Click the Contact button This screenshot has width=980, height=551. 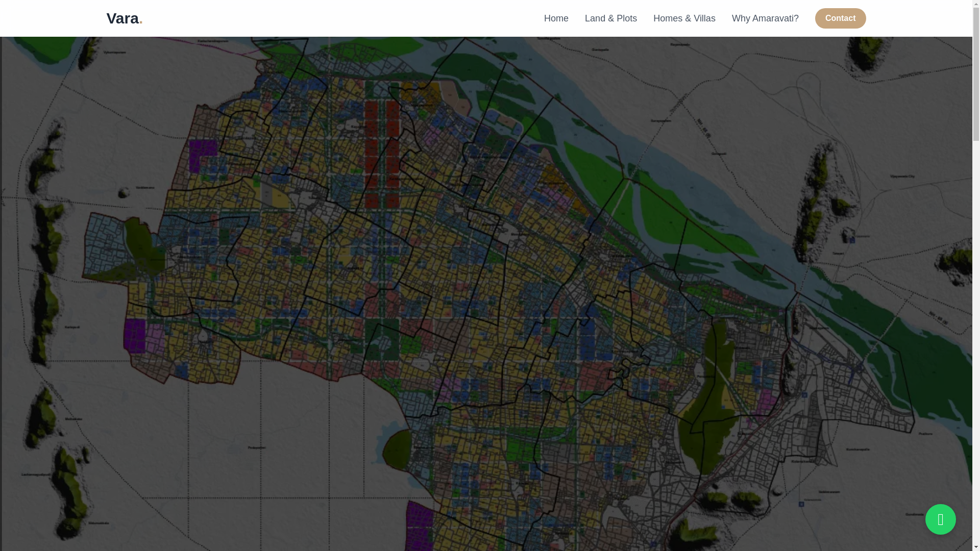[x=840, y=18]
